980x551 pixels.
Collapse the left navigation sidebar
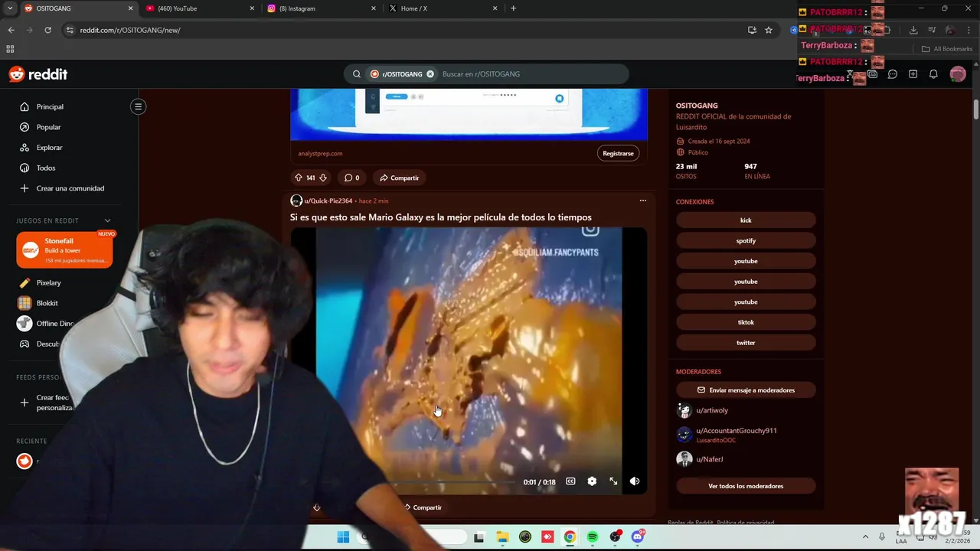pyautogui.click(x=139, y=106)
